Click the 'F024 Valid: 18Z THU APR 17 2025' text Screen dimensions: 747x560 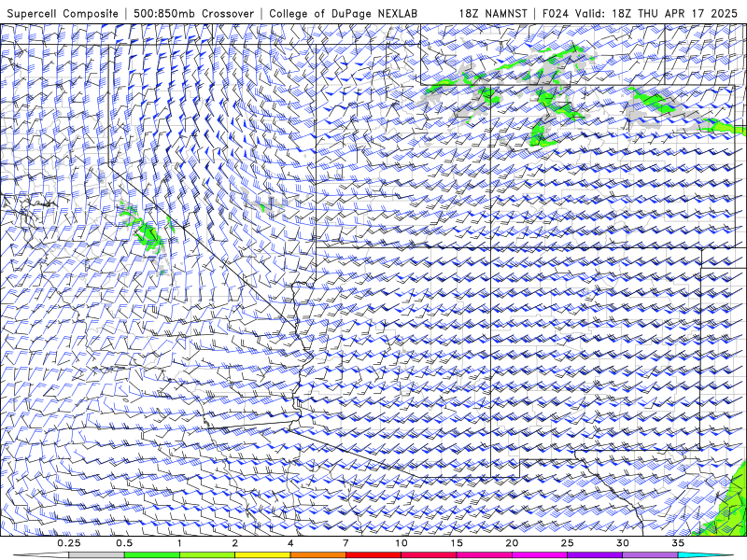[640, 13]
